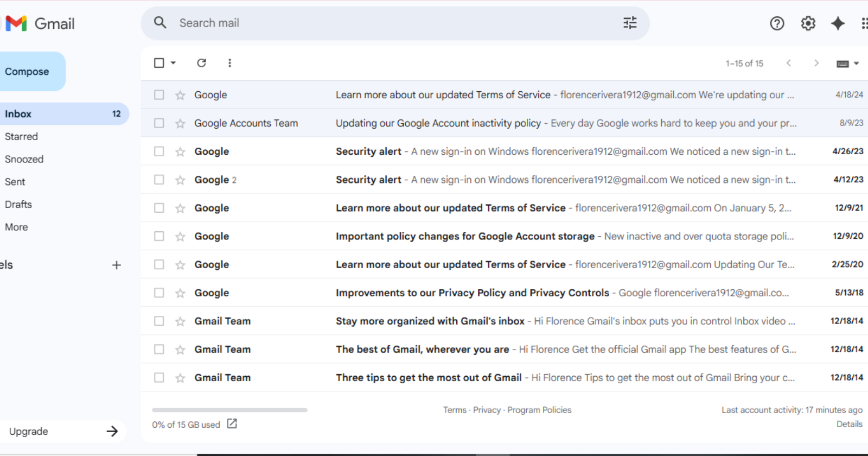Image resolution: width=868 pixels, height=456 pixels.
Task: Open the select-all dropdown arrow
Action: pos(173,63)
